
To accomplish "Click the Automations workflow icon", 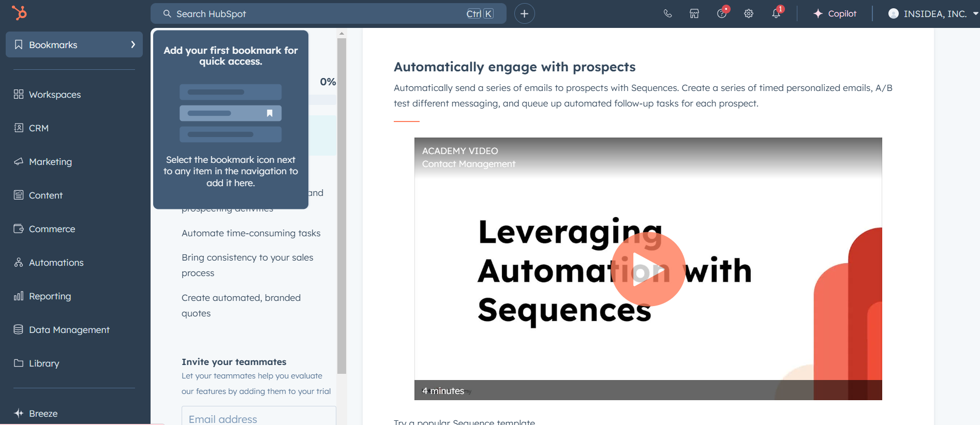I will 19,262.
